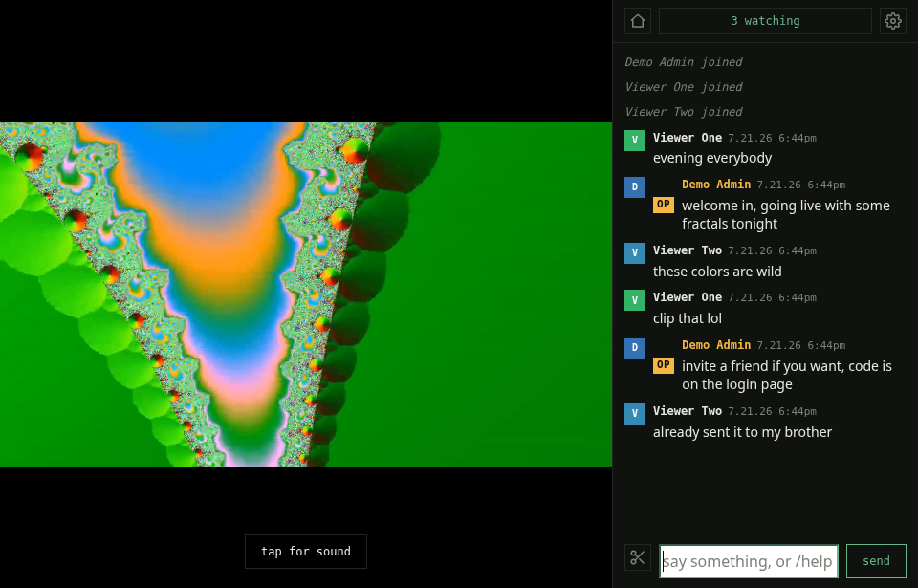
Task: Click the scissors clip icon
Action: click(x=638, y=557)
